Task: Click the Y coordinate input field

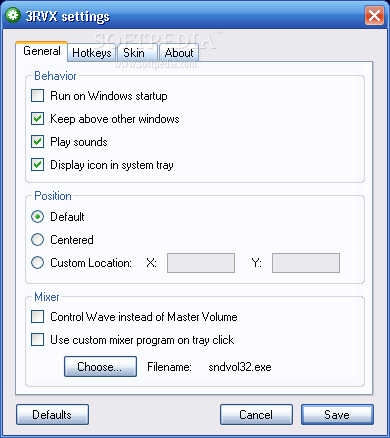Action: point(306,263)
